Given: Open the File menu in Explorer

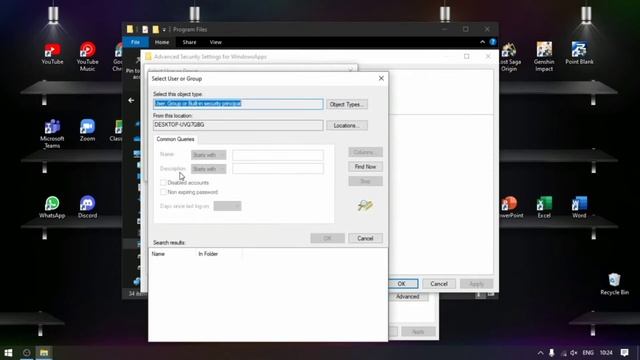Looking at the screenshot, I should coord(135,42).
